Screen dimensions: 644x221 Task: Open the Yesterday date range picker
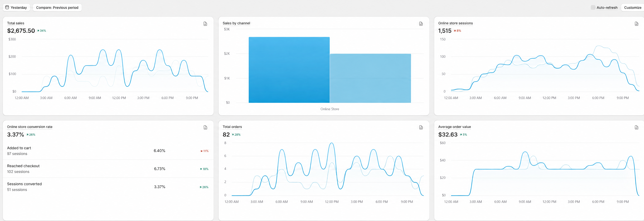click(x=16, y=8)
